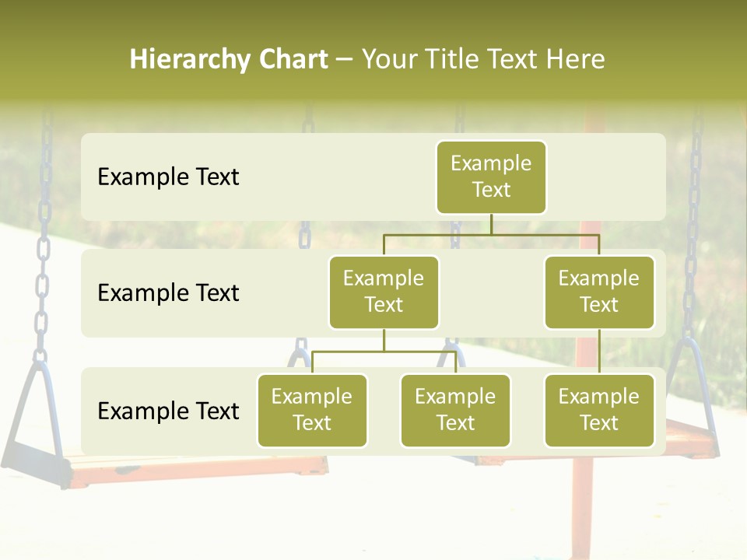Select the connector below the second-level left node
This screenshot has width=747, height=560.
[x=384, y=341]
